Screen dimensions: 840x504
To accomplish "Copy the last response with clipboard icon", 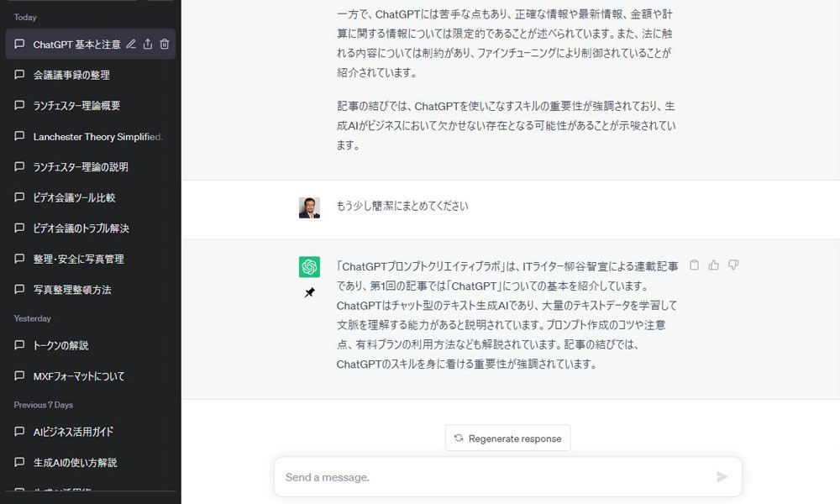I will (695, 265).
